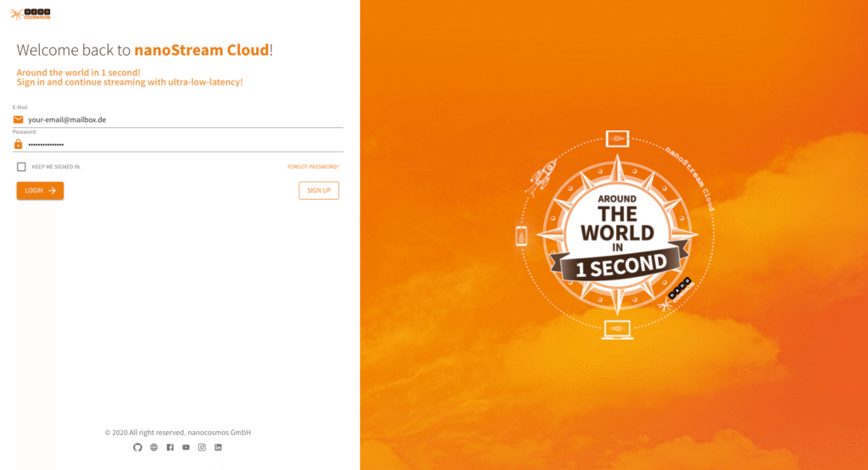The height and width of the screenshot is (470, 868).
Task: Open the GitHub link in footer
Action: [x=138, y=447]
